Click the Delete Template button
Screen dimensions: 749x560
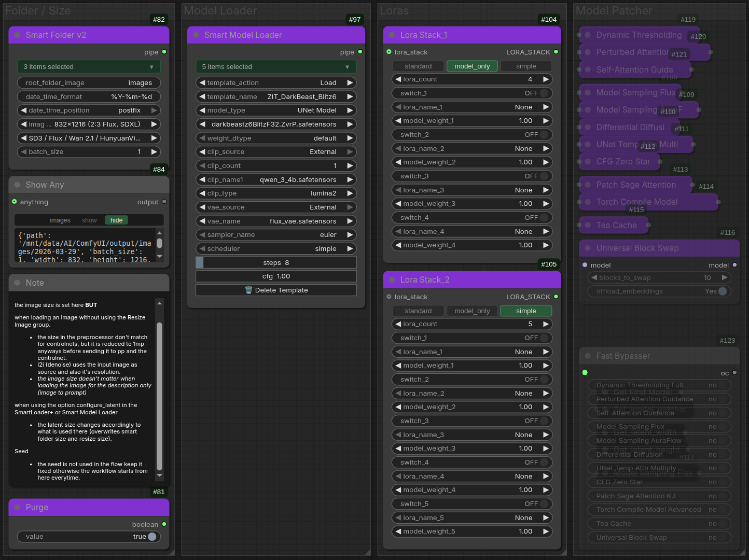click(276, 290)
